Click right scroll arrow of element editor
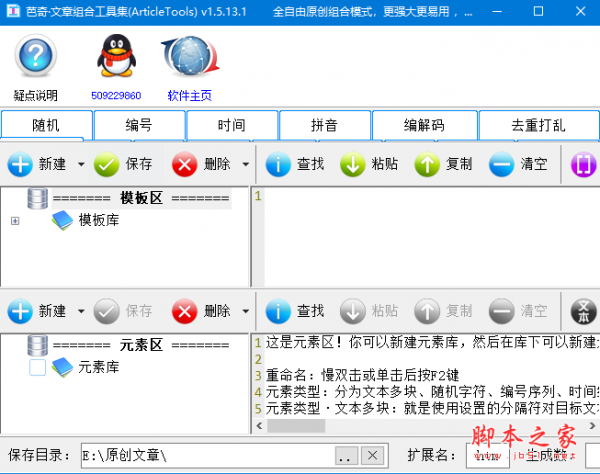 tap(593, 426)
